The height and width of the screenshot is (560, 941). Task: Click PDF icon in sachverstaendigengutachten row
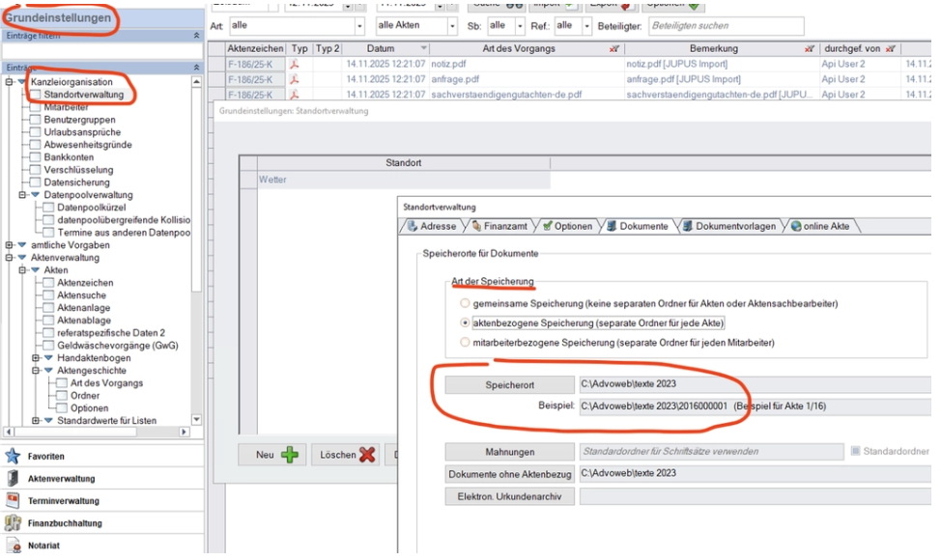pyautogui.click(x=294, y=94)
